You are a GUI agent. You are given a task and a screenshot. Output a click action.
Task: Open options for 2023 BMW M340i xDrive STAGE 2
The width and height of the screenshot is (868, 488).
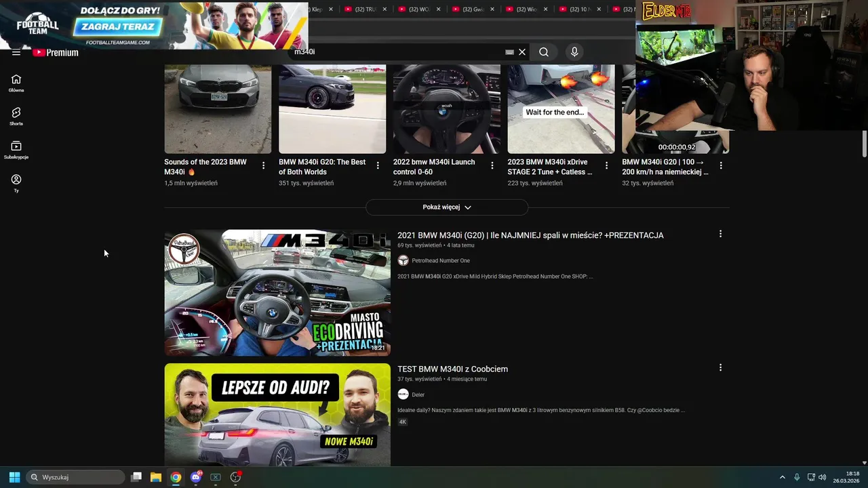point(607,165)
